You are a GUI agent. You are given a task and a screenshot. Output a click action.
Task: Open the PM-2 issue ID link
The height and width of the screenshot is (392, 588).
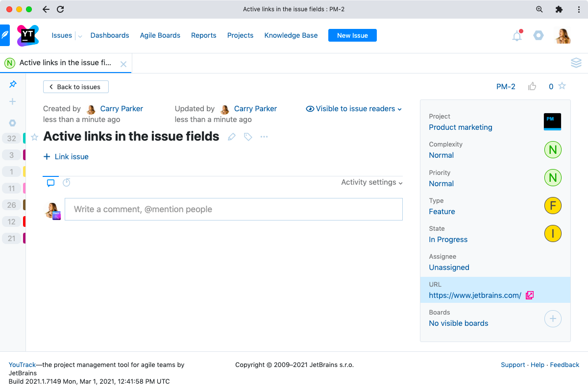(506, 87)
